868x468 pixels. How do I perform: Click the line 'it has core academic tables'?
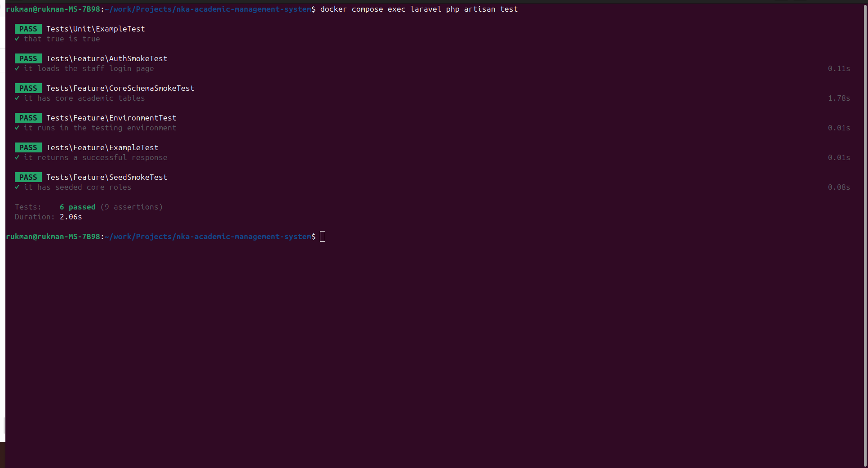coord(84,98)
